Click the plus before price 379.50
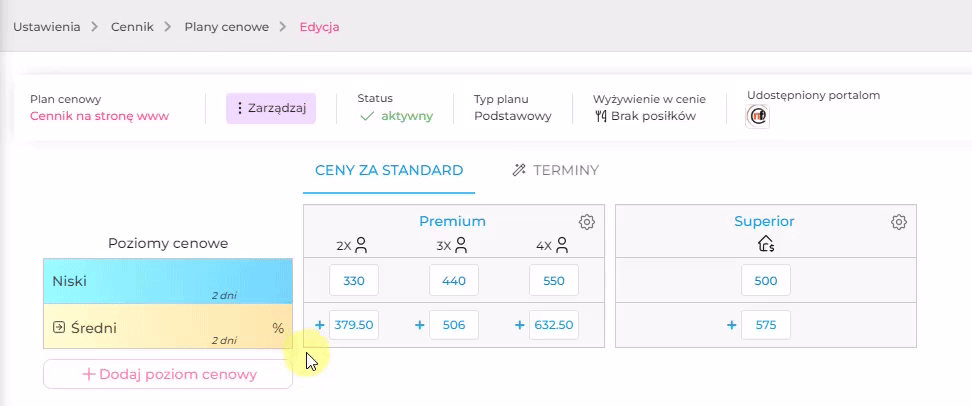Image resolution: width=972 pixels, height=406 pixels. pos(320,325)
